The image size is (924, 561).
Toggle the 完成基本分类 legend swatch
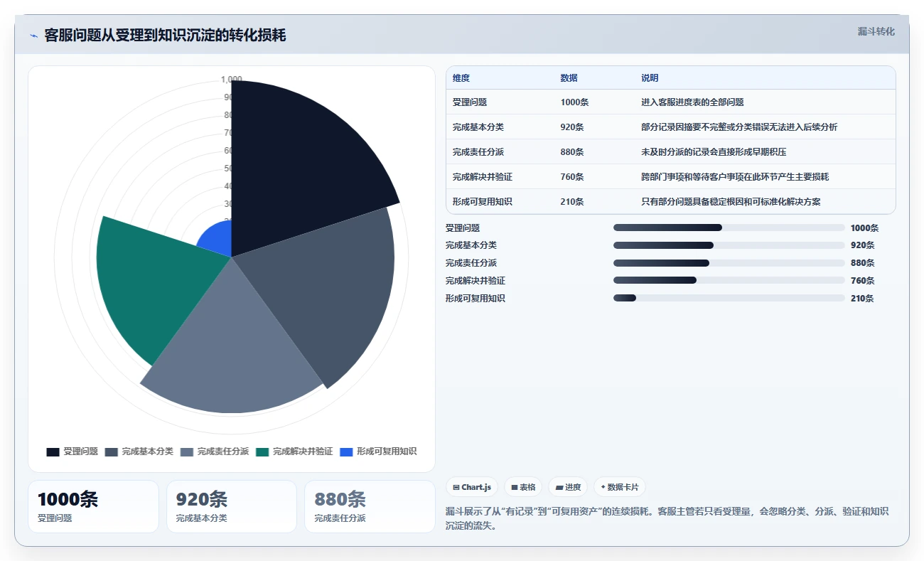click(x=112, y=452)
